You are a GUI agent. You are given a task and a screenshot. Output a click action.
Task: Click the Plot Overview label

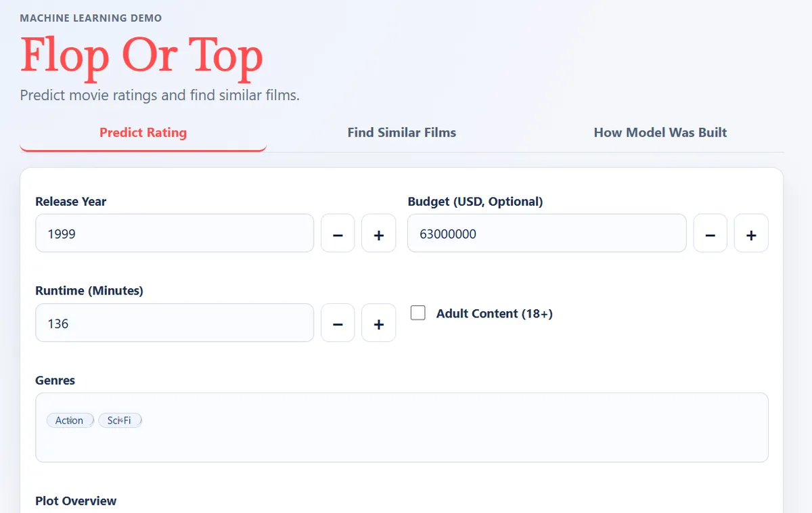click(76, 501)
